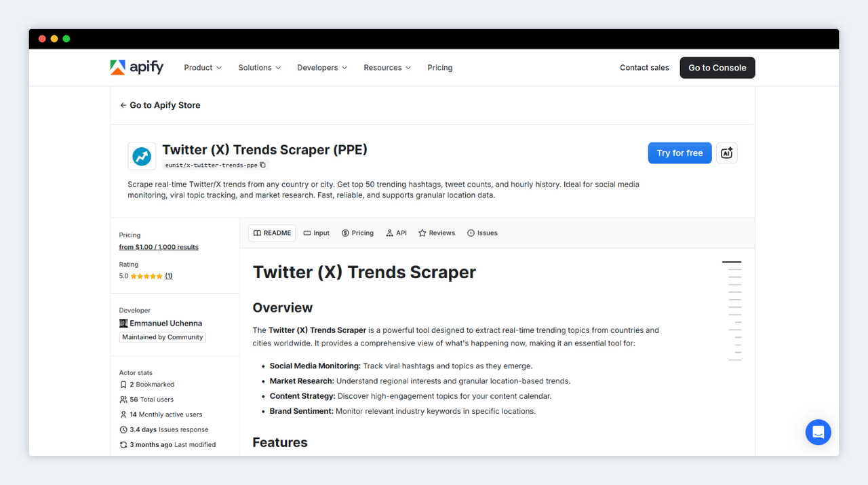Open the from $1.00 / 1,000 results link
This screenshot has width=868, height=485.
tap(159, 247)
